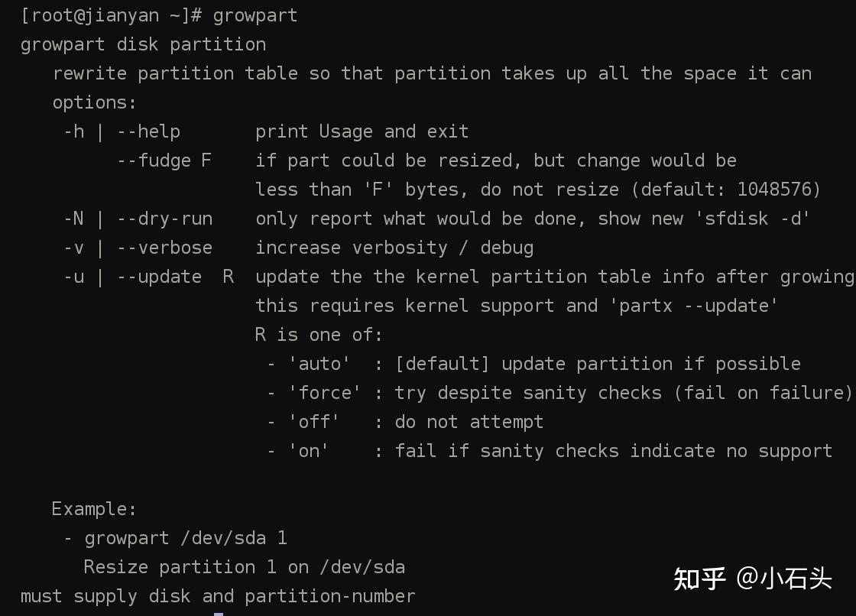Screen dimensions: 856x616
Task: Click the 知乎 watermark logo text
Action: (x=699, y=579)
